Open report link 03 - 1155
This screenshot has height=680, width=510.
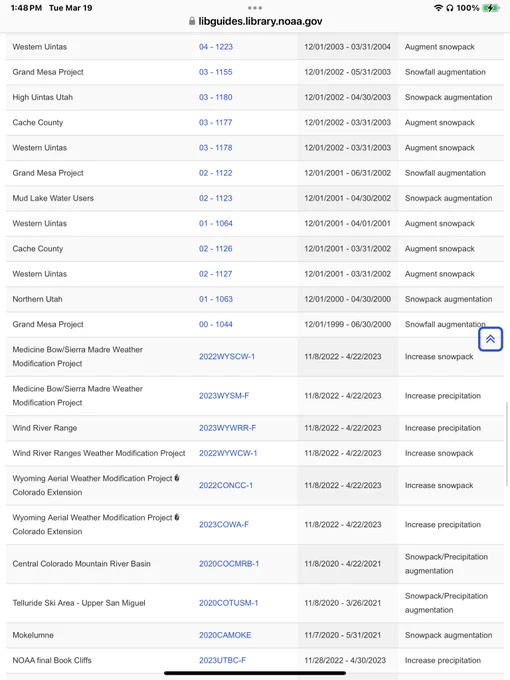(x=216, y=72)
